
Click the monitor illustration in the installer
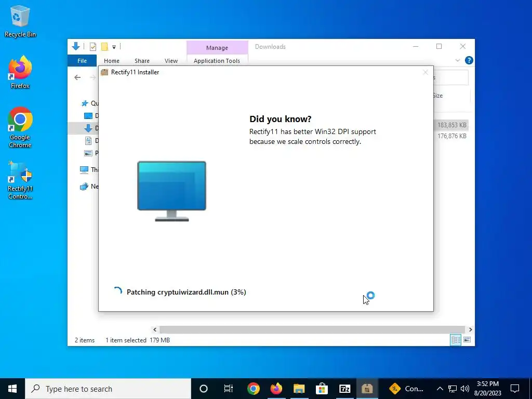click(171, 191)
